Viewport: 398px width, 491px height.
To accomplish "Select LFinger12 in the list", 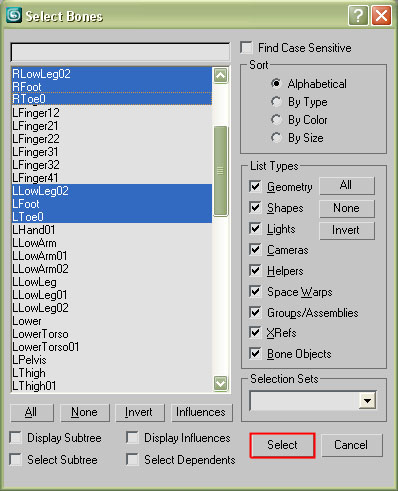I will (112, 113).
